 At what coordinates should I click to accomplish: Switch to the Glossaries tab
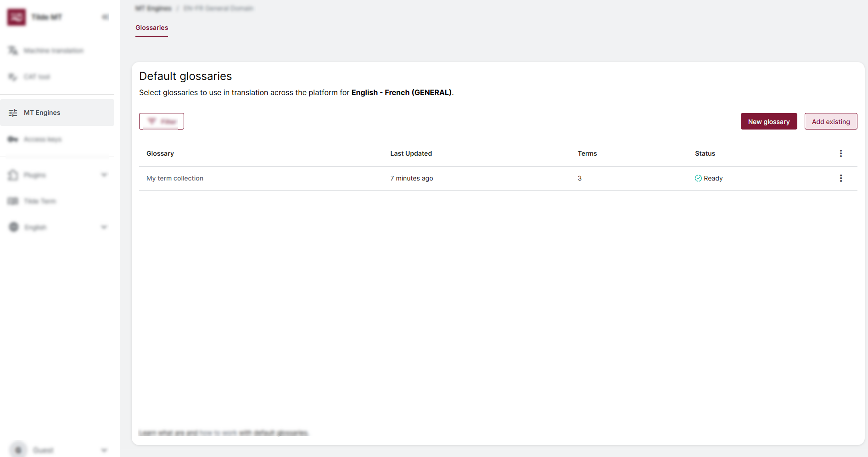(x=151, y=28)
